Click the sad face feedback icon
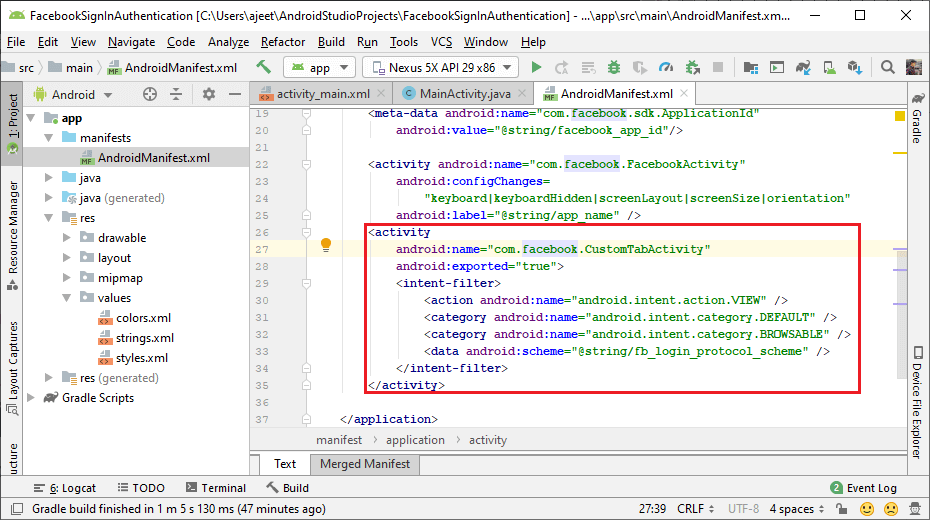Screen dimensions: 932x521 [890, 509]
